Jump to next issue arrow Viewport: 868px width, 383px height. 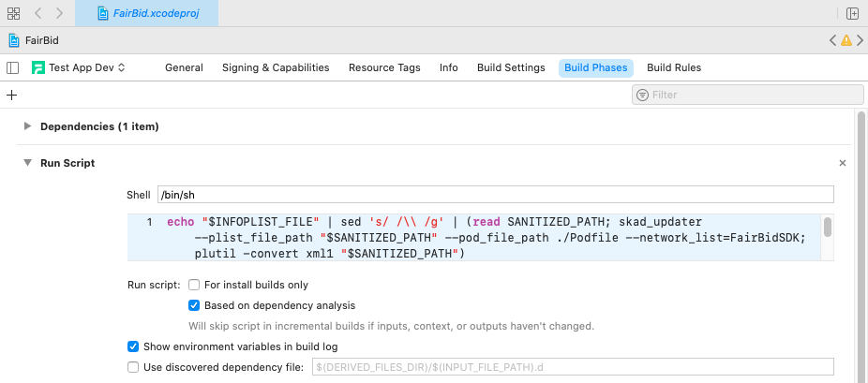[861, 40]
